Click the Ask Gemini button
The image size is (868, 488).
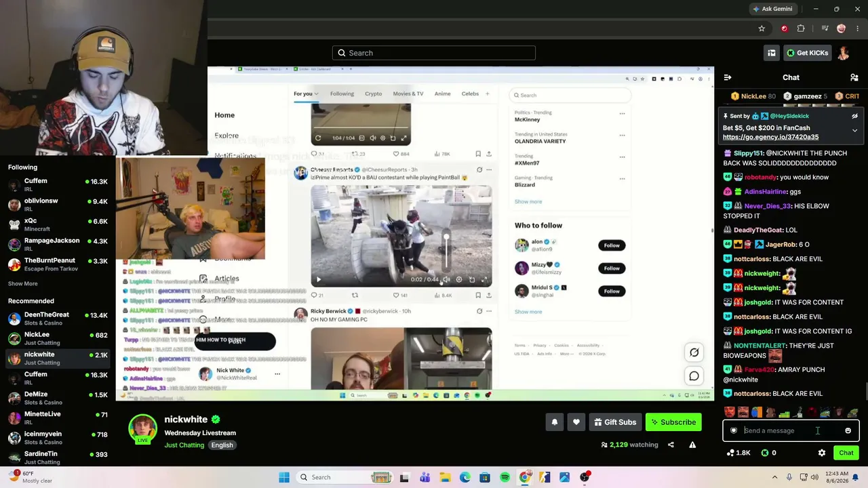(x=772, y=9)
